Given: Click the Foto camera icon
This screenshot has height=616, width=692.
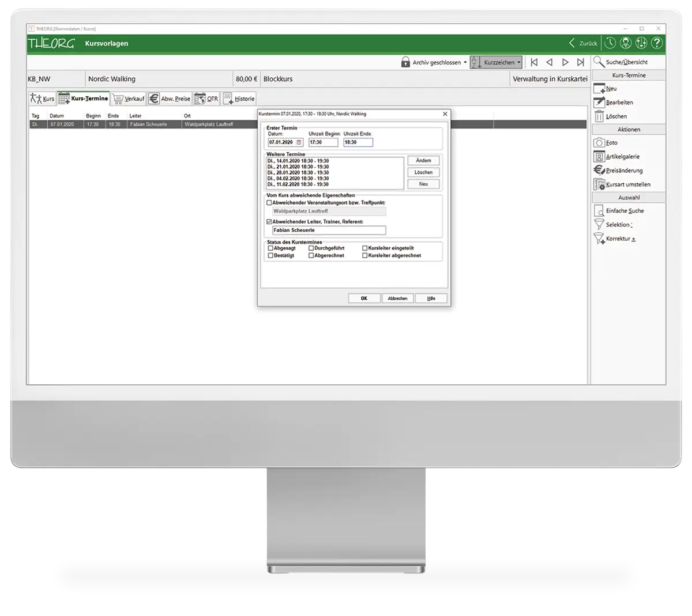Looking at the screenshot, I should [599, 142].
